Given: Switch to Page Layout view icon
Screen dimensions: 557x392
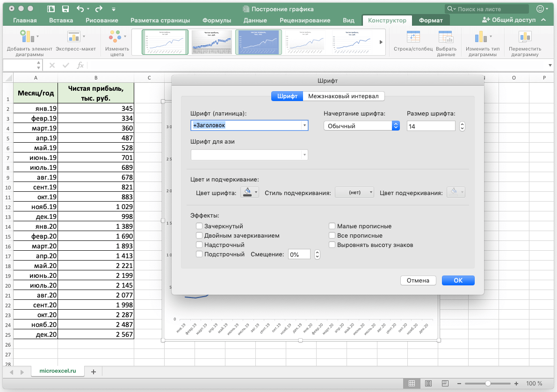Looking at the screenshot, I should pyautogui.click(x=428, y=384).
